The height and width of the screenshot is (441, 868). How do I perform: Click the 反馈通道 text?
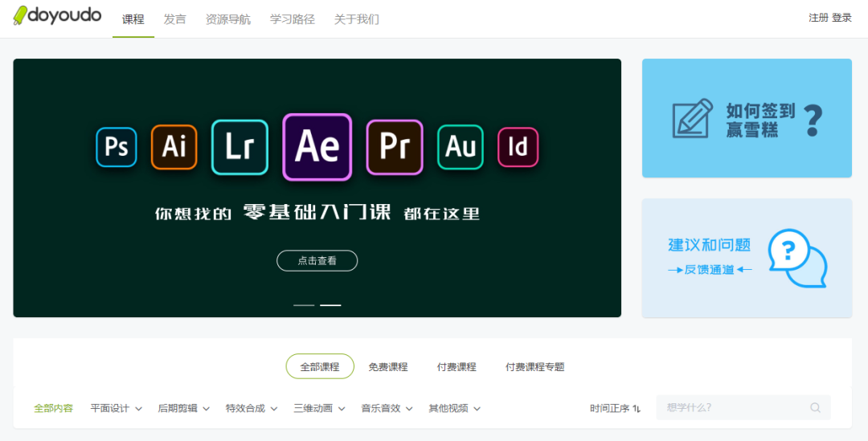(x=710, y=269)
